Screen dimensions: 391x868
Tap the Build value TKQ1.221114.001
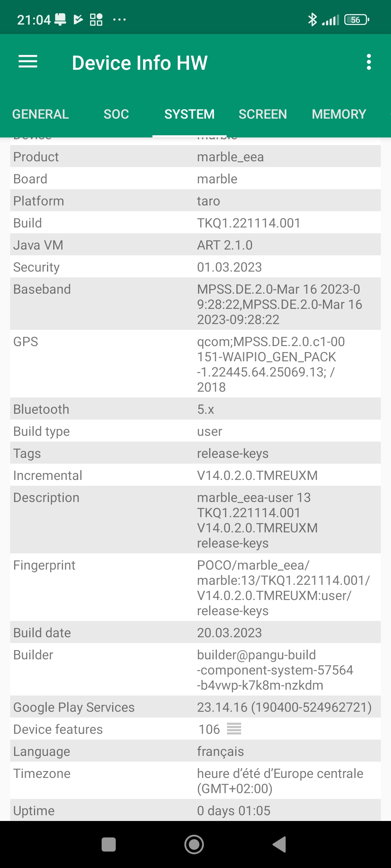(249, 223)
